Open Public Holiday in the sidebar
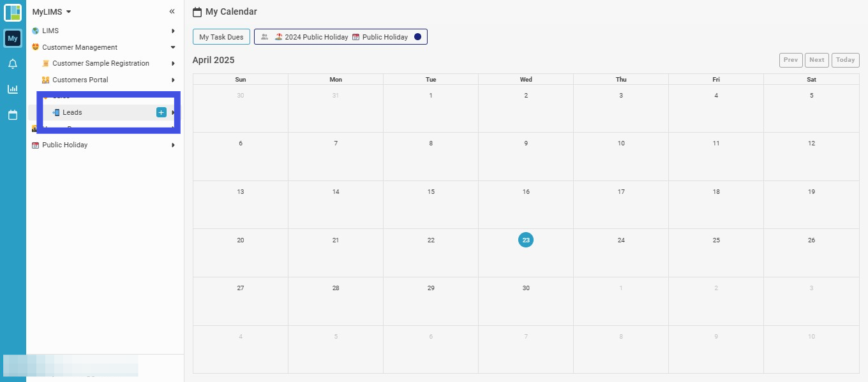Screen dimensions: 868x382 pos(65,145)
